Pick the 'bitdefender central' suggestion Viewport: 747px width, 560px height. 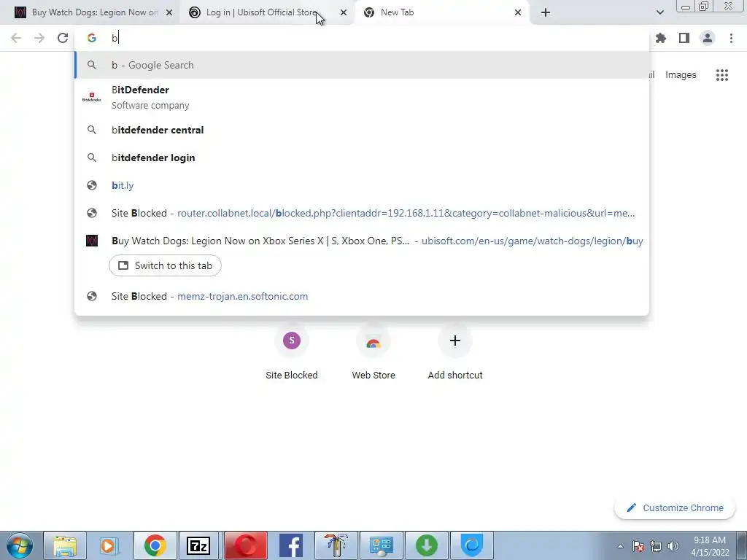pos(362,130)
